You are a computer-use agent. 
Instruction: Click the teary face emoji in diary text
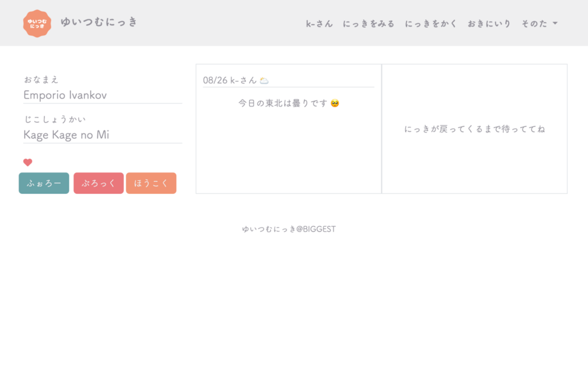(x=335, y=103)
